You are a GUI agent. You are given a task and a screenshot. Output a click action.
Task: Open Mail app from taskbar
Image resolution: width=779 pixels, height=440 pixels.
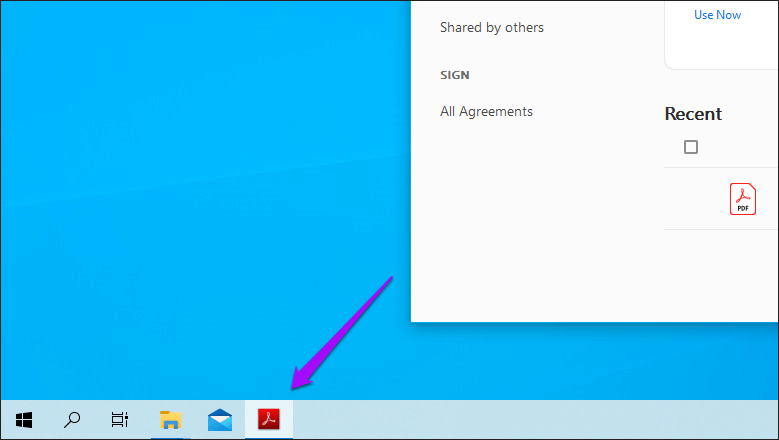click(220, 420)
